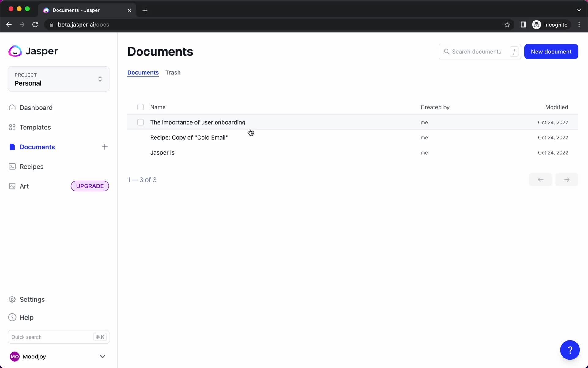Reload the page with the refresh icon
The height and width of the screenshot is (368, 588).
click(x=35, y=25)
